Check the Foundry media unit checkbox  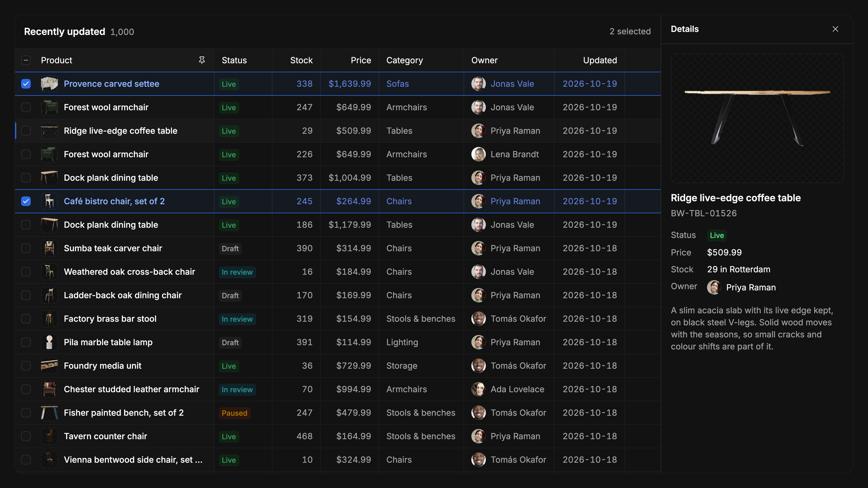(x=26, y=366)
